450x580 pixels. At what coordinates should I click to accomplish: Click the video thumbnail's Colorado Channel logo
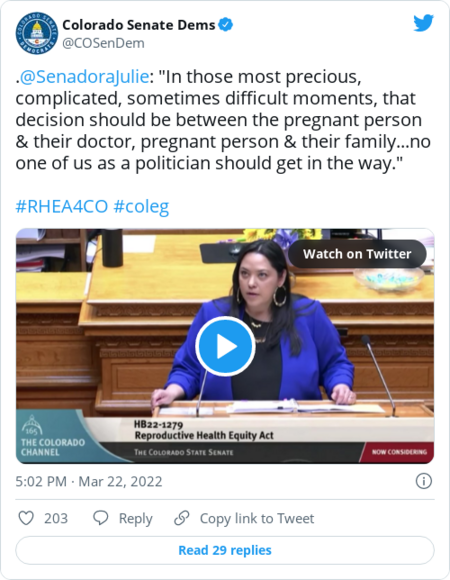click(52, 436)
